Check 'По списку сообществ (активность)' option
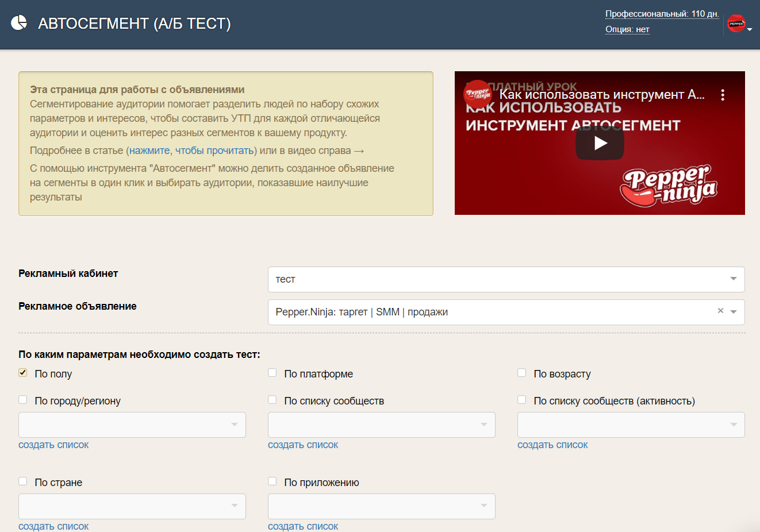 (522, 400)
